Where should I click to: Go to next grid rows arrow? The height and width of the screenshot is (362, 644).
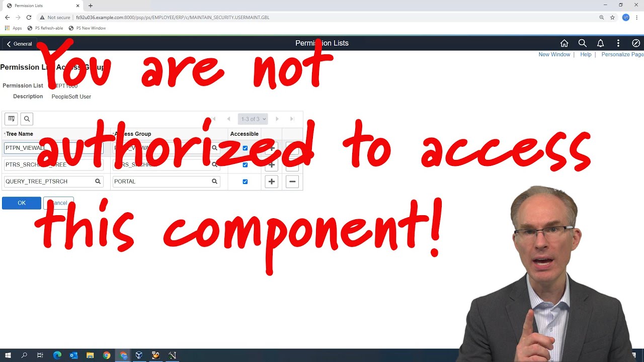click(277, 119)
